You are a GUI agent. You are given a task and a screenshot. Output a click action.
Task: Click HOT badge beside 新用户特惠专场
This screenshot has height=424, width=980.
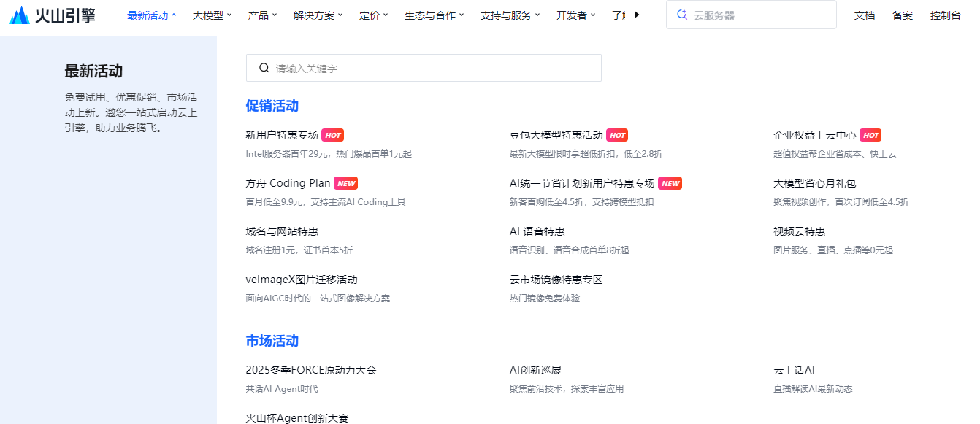[332, 135]
